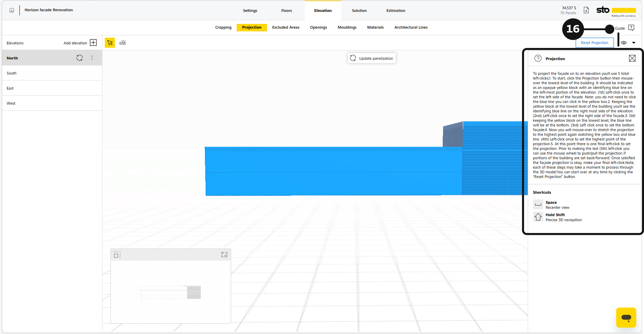Expand the minimap to fullscreen

click(x=224, y=255)
